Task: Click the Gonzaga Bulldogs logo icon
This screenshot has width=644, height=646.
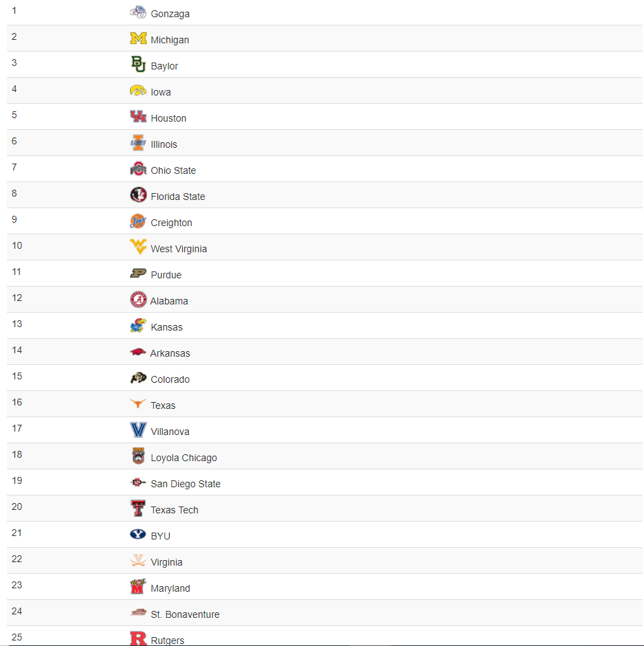Action: 138,12
